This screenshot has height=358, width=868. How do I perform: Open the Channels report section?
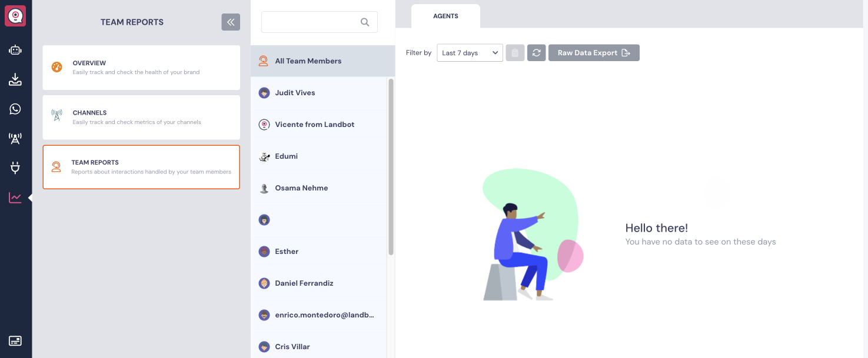(x=141, y=117)
